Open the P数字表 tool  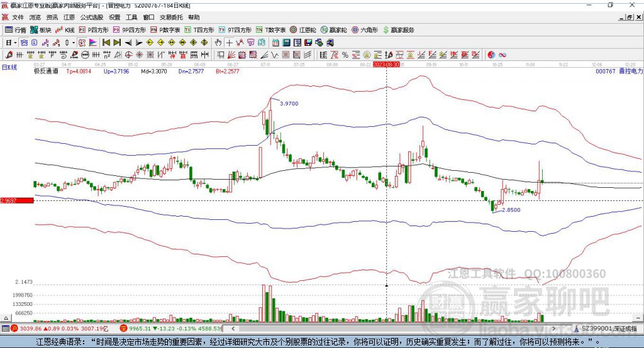(165, 30)
